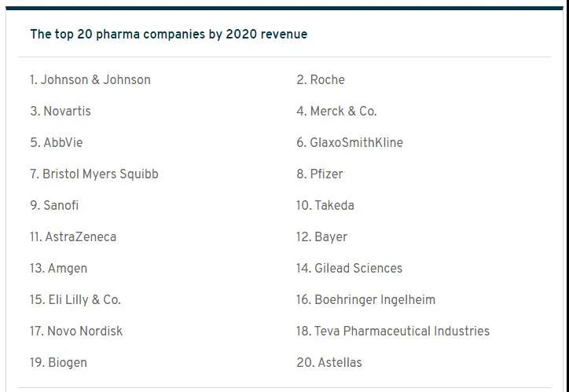The height and width of the screenshot is (392, 569).
Task: Click the top 20 pharma companies heading
Action: click(169, 35)
